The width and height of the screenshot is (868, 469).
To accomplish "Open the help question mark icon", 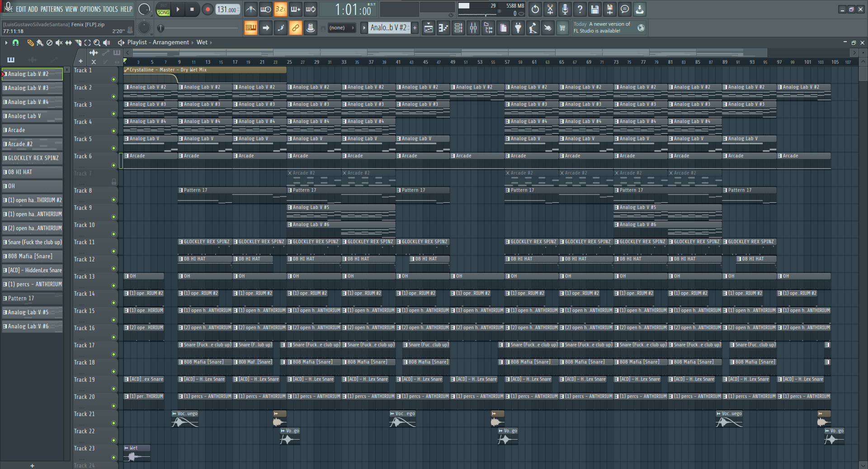I will coord(580,9).
